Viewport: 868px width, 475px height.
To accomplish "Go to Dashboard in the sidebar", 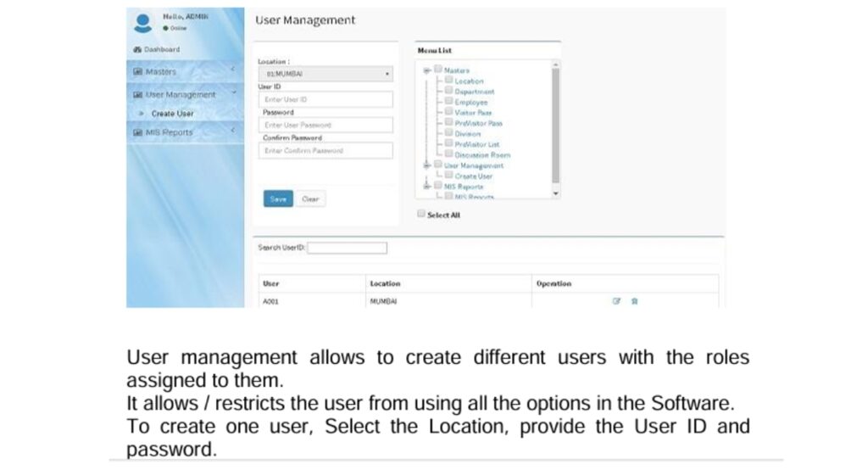I will pyautogui.click(x=161, y=50).
